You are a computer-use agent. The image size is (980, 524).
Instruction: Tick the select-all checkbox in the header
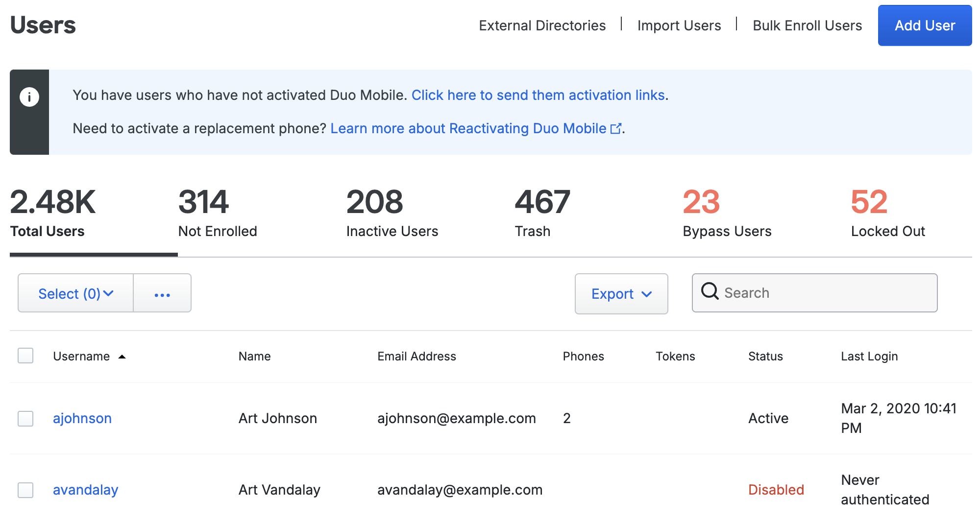pos(25,356)
